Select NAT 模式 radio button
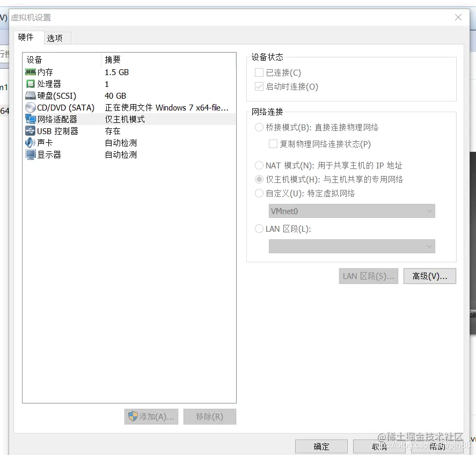 (259, 165)
